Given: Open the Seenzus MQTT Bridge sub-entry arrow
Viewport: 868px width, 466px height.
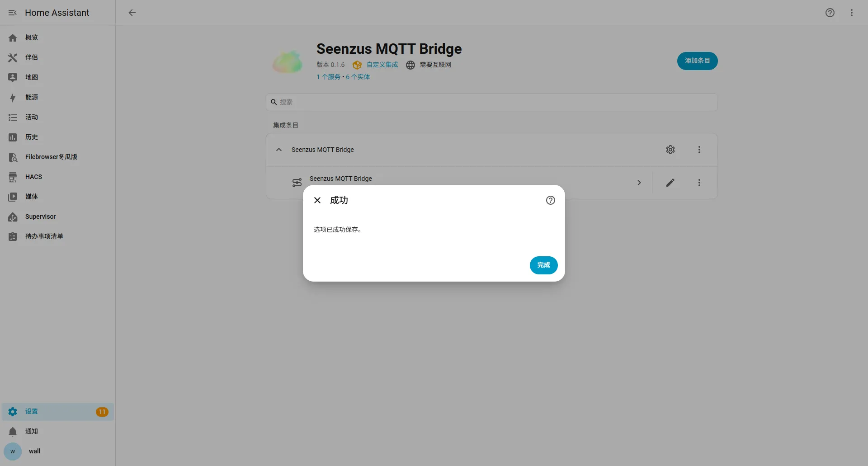Looking at the screenshot, I should [639, 183].
